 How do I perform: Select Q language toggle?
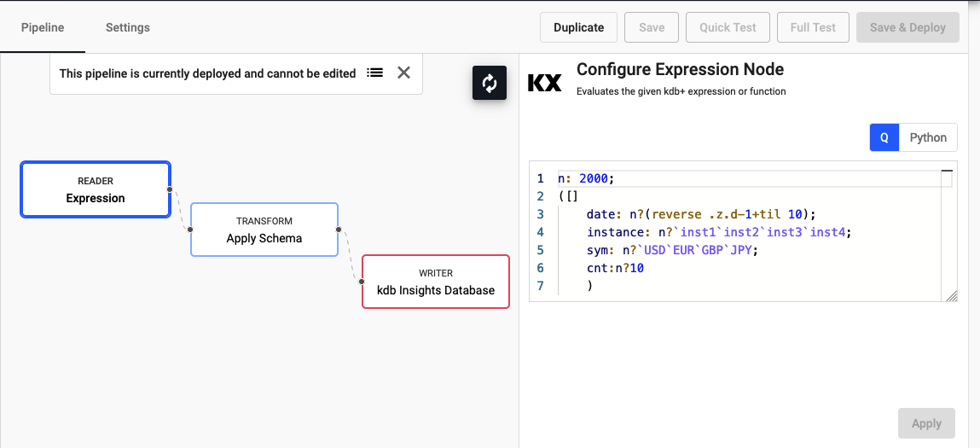(884, 137)
